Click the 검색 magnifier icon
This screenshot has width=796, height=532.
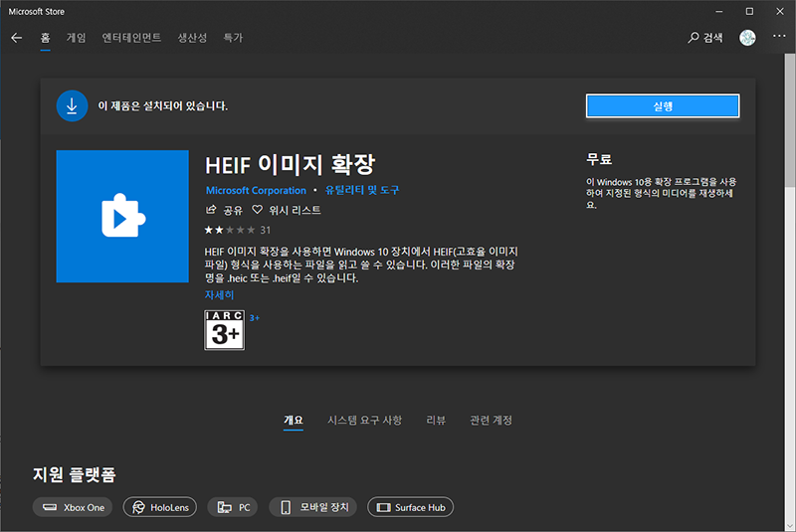click(x=693, y=38)
